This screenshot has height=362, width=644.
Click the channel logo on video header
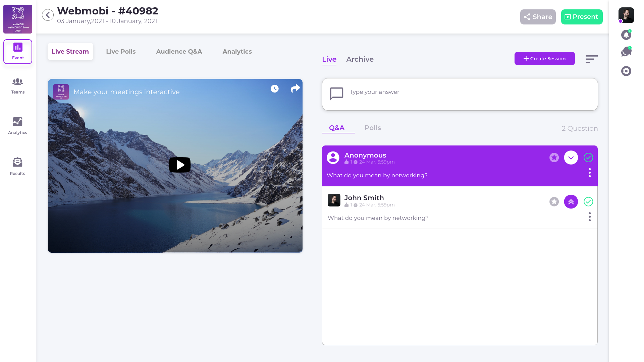[61, 92]
